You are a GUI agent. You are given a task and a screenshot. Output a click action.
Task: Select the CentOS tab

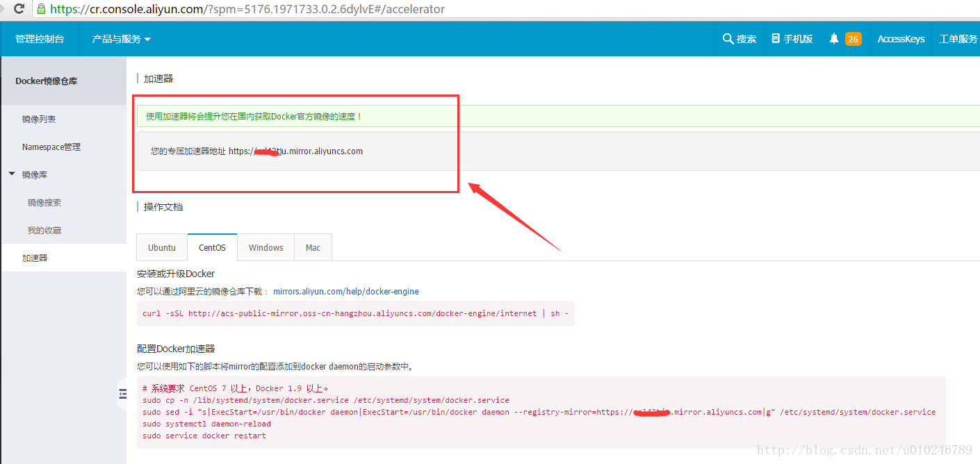[212, 247]
